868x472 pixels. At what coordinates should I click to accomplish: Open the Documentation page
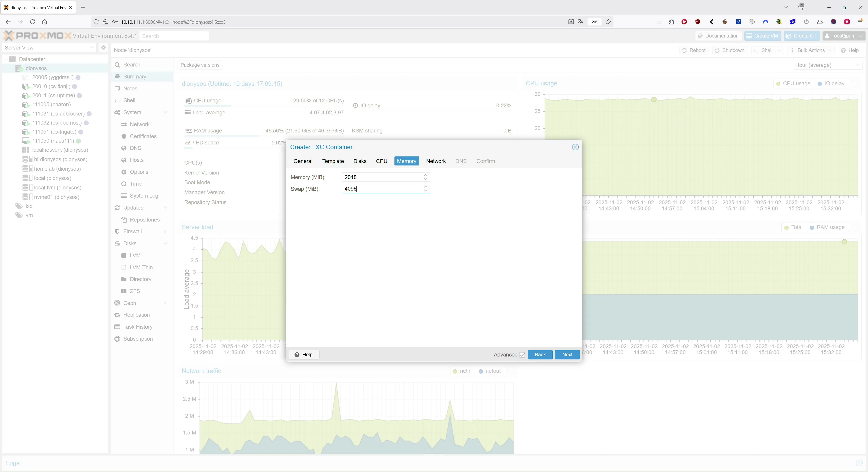(x=717, y=36)
